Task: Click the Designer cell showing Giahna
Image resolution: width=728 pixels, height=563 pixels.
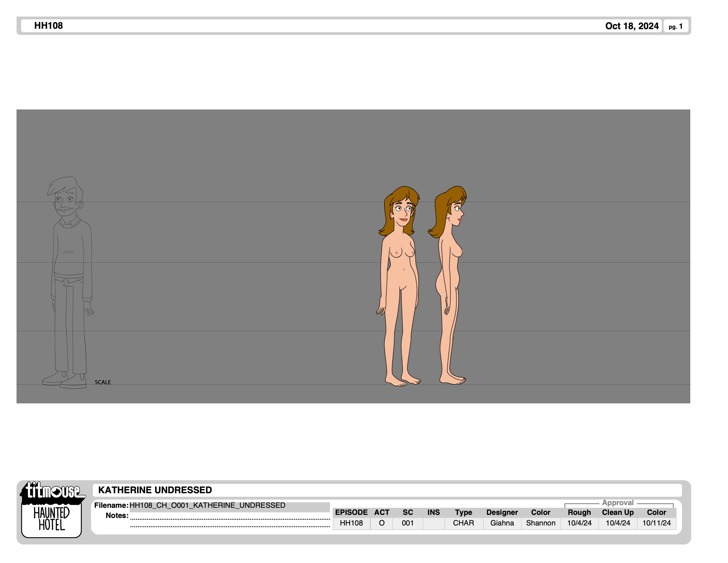Action: pos(502,523)
